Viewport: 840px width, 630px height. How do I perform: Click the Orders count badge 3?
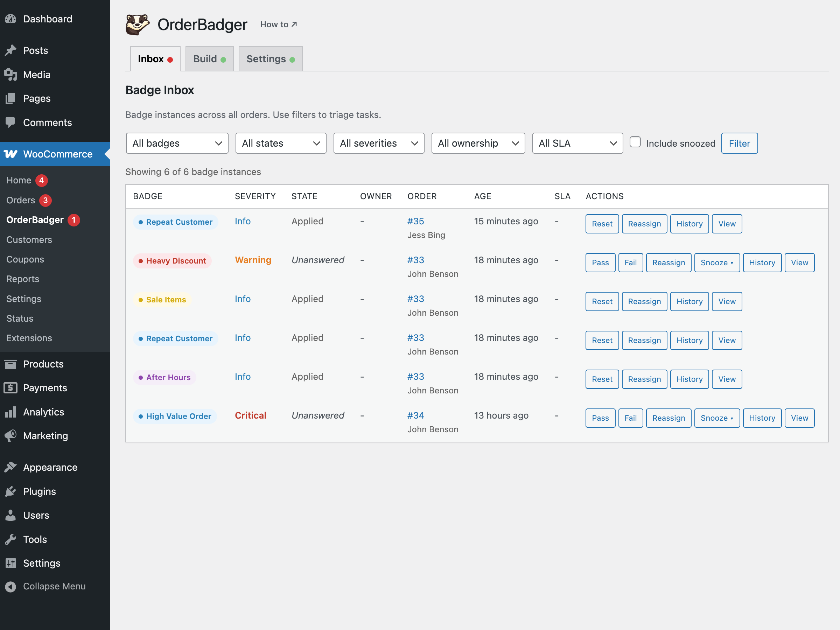[x=45, y=200]
